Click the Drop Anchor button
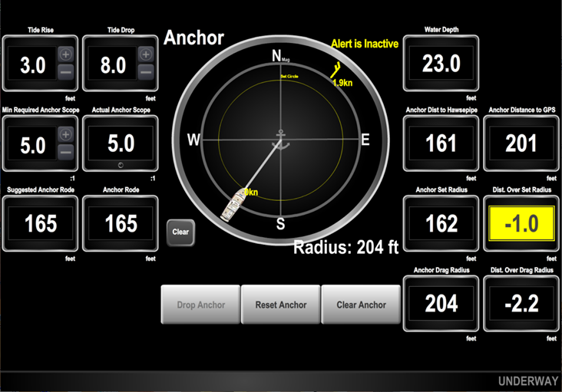This screenshot has width=562, height=392. click(200, 305)
